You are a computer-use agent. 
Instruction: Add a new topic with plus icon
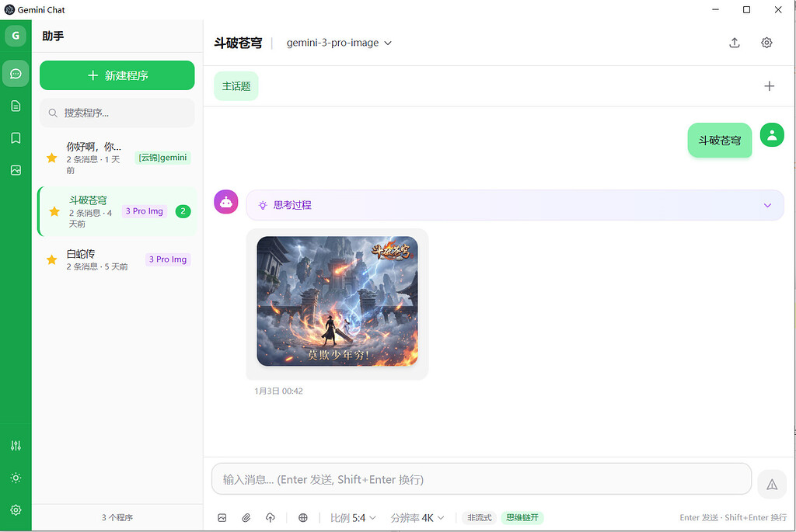769,86
